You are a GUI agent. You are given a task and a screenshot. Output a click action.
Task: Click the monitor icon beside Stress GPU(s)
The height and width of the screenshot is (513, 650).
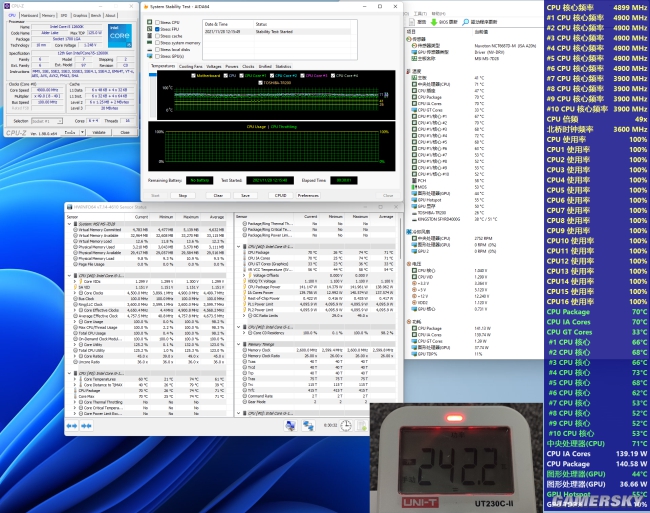tap(150, 56)
